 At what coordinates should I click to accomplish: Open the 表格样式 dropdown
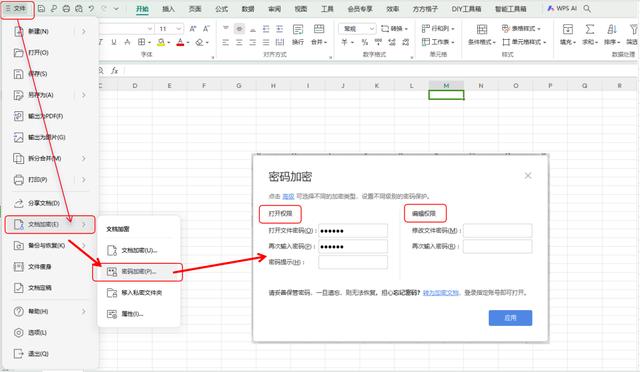click(521, 29)
